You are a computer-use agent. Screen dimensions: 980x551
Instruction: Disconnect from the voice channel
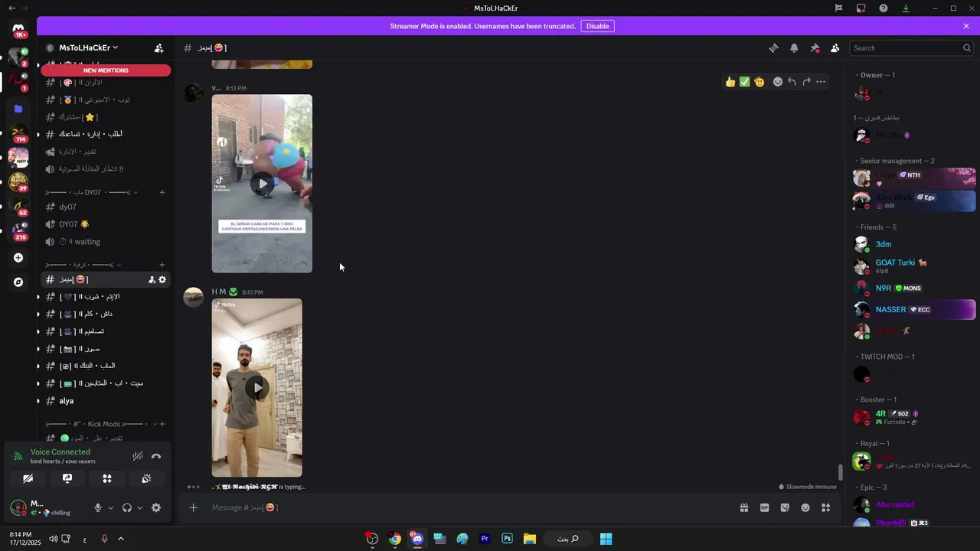coord(156,456)
